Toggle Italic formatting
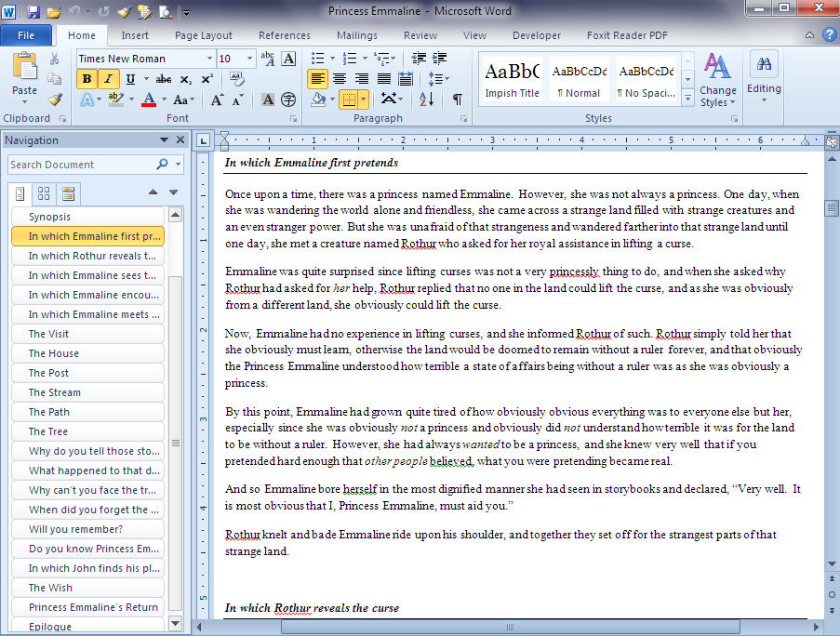 click(108, 79)
